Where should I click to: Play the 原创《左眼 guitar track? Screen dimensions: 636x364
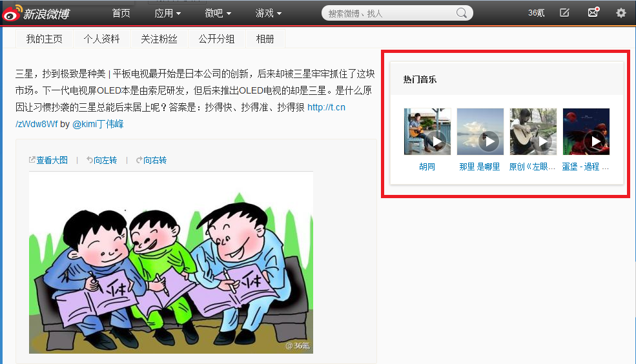pyautogui.click(x=533, y=131)
